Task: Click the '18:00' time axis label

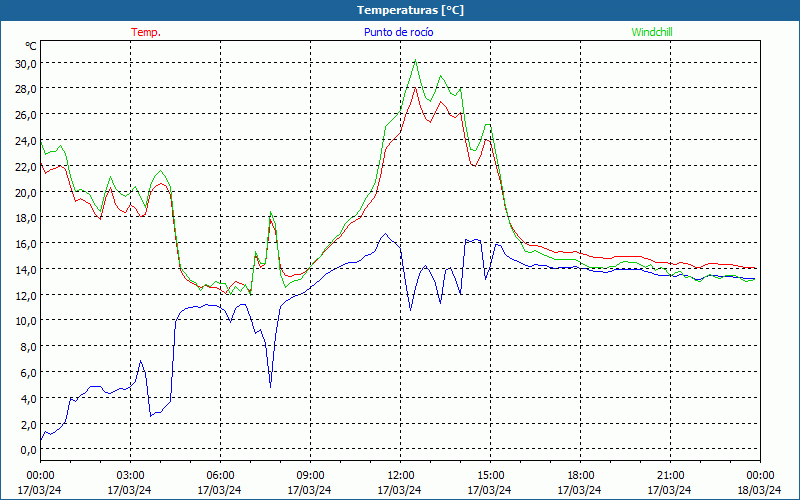Action: coord(581,476)
